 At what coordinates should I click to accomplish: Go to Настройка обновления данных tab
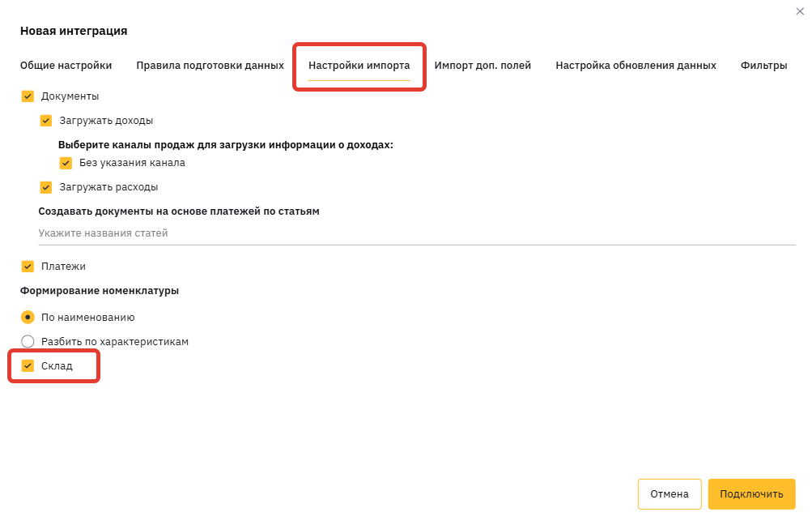click(x=636, y=66)
